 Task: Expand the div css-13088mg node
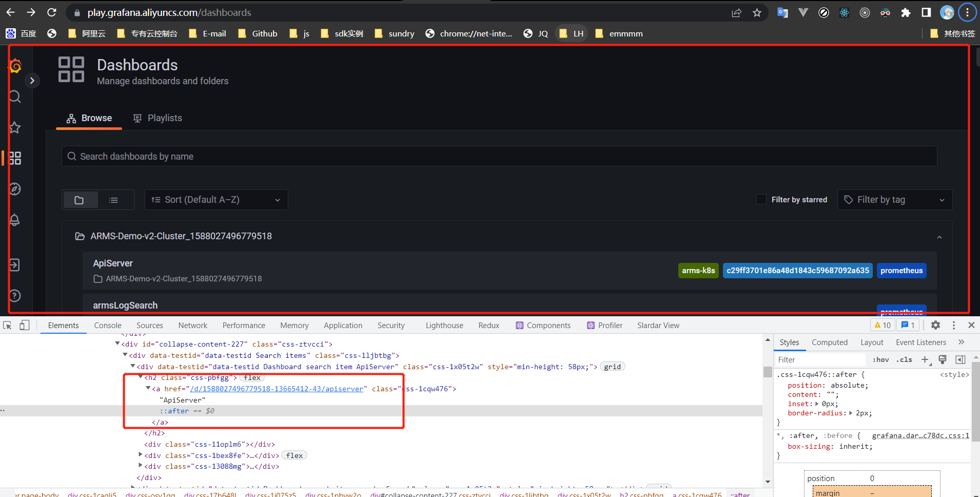point(141,466)
